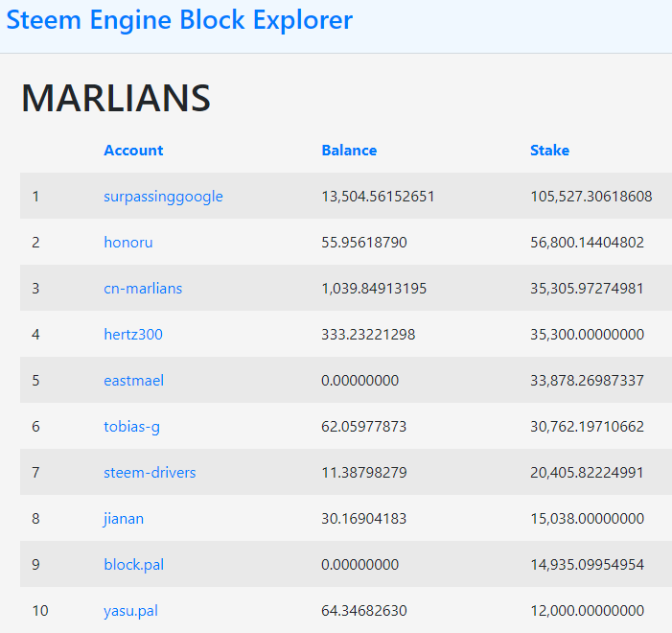Select stake value 35,305.97274981

(x=587, y=288)
